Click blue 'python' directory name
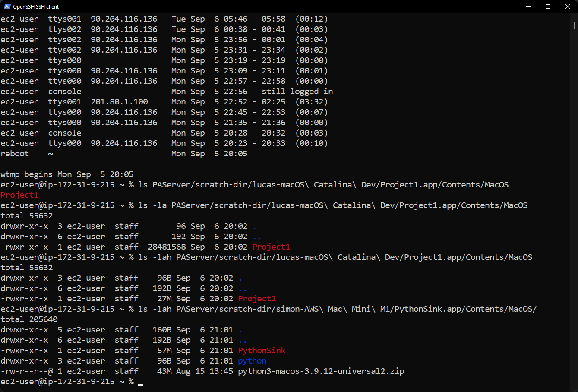 click(252, 361)
